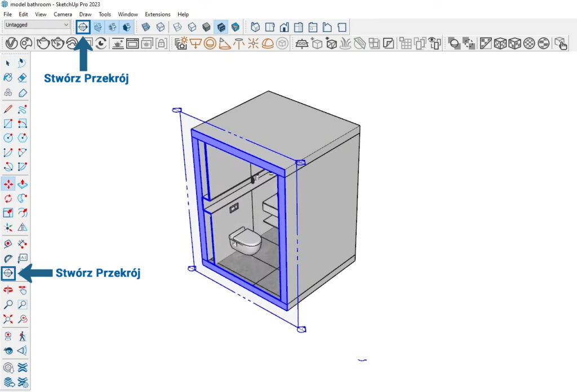Image resolution: width=577 pixels, height=392 pixels.
Task: Activate the Move tool
Action: pos(8,184)
